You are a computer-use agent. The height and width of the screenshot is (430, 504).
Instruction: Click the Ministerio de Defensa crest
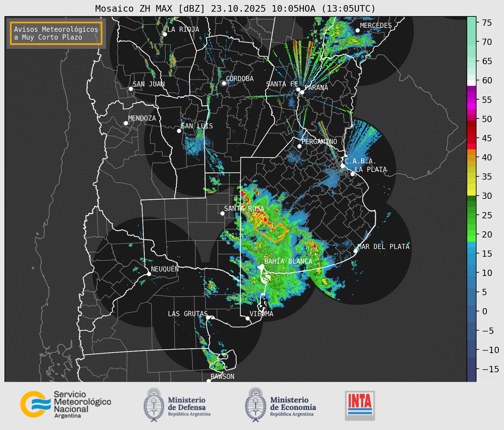coord(154,405)
